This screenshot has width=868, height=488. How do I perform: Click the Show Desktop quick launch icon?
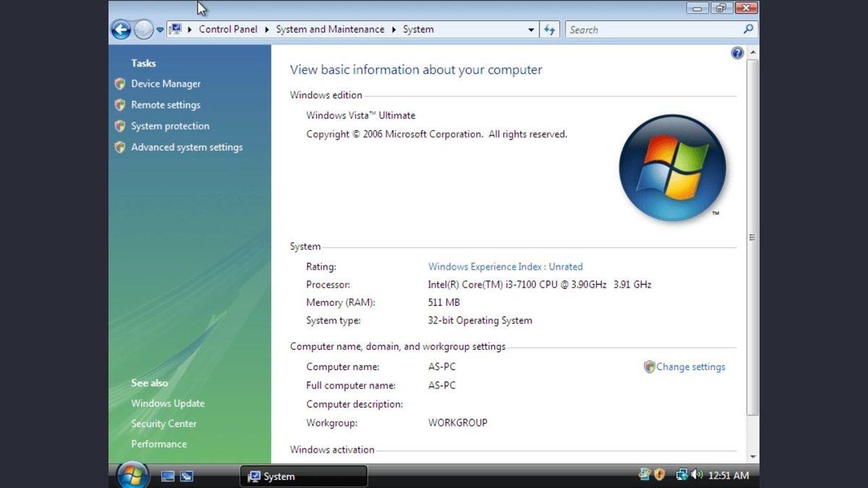click(x=168, y=476)
